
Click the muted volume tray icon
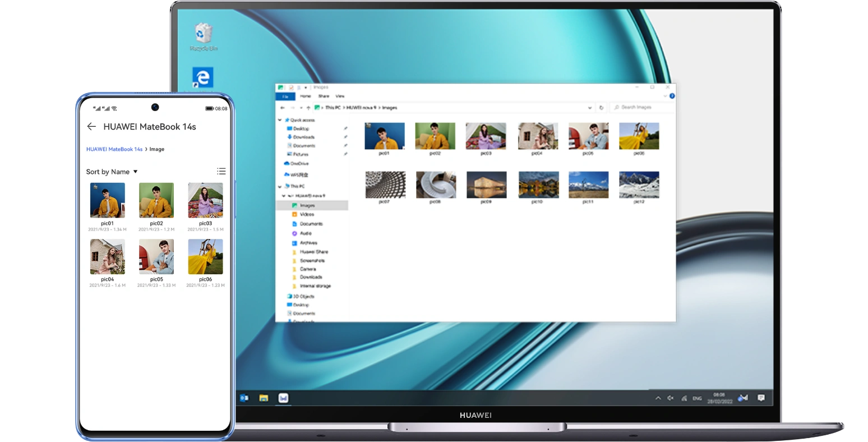coord(670,398)
